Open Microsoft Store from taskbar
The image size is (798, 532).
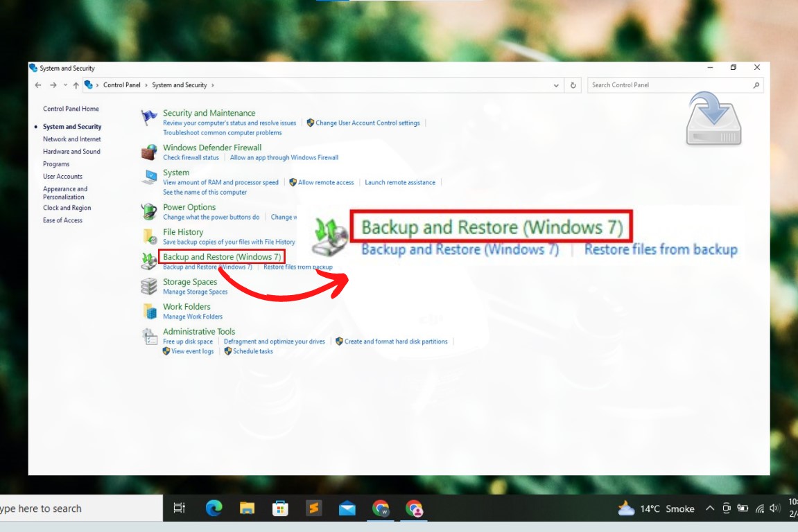pos(280,508)
